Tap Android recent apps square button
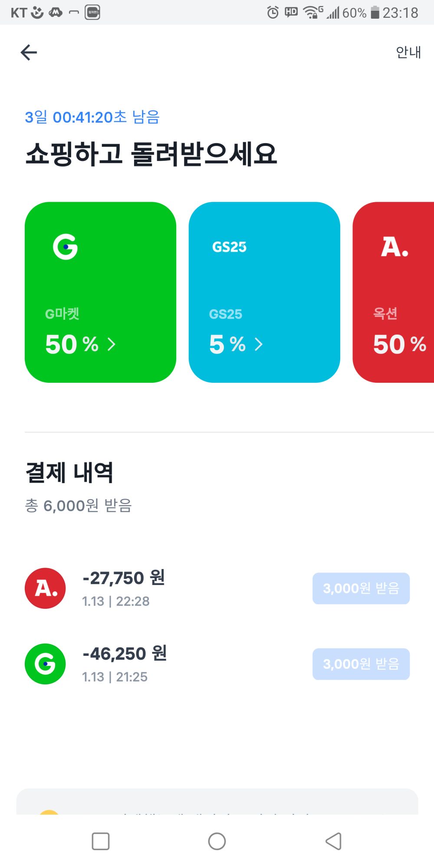Viewport: 434px width, 868px height. (101, 841)
